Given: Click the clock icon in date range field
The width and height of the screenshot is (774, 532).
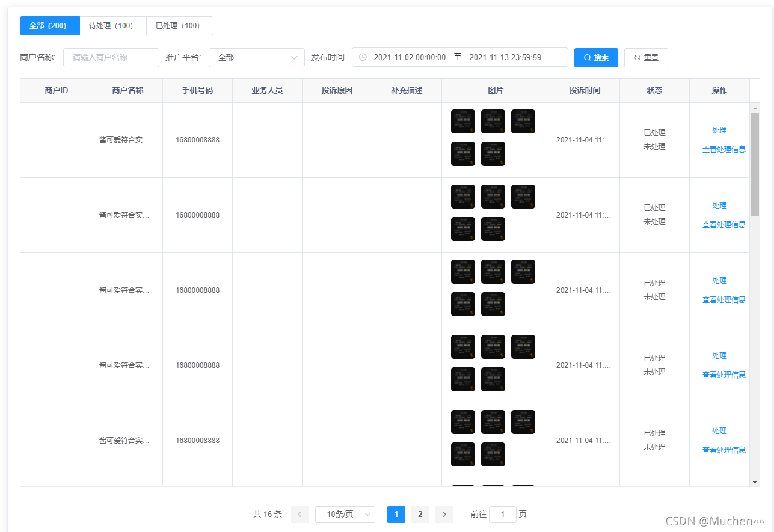Looking at the screenshot, I should [363, 57].
